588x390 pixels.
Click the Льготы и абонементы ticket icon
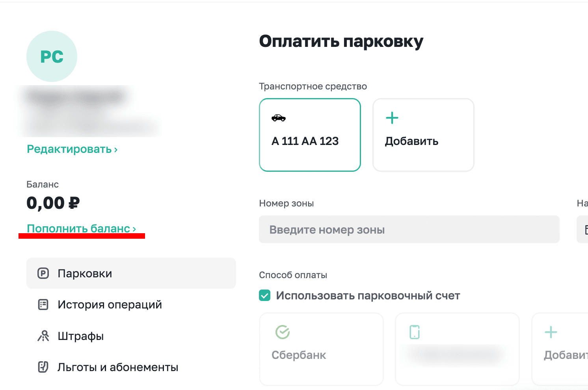[43, 367]
